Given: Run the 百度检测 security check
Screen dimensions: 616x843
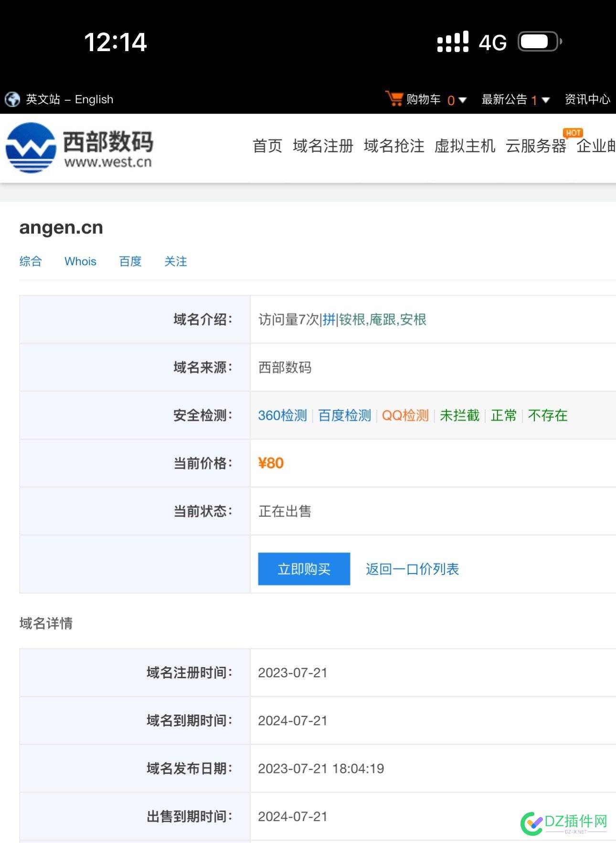Looking at the screenshot, I should pyautogui.click(x=344, y=416).
